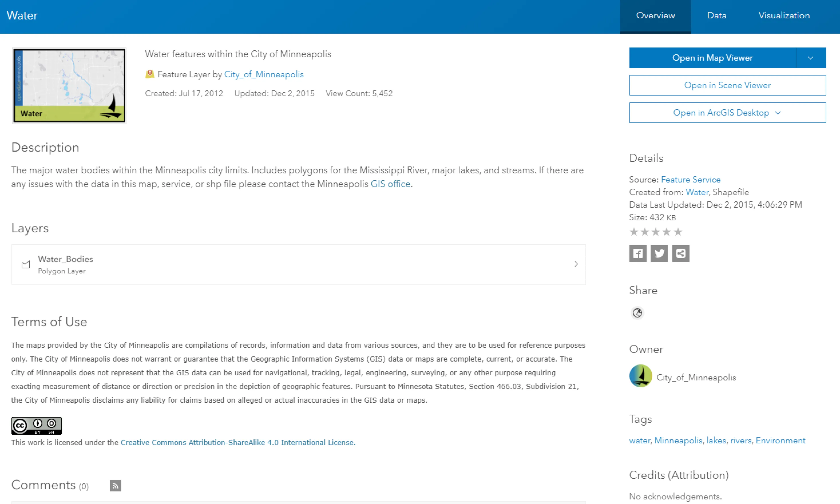The image size is (840, 504).
Task: Click the generic share link icon
Action: (x=681, y=253)
